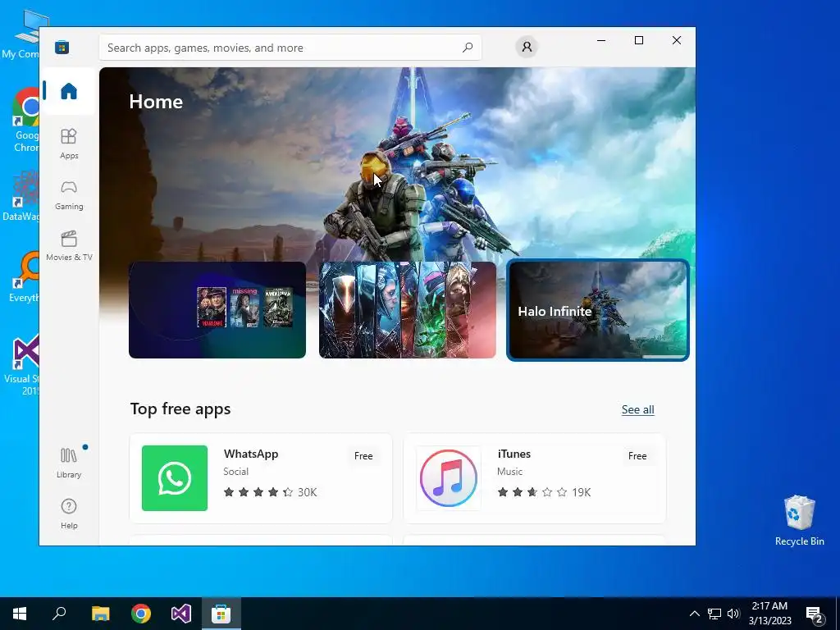Open the iTunes app icon

tap(449, 478)
